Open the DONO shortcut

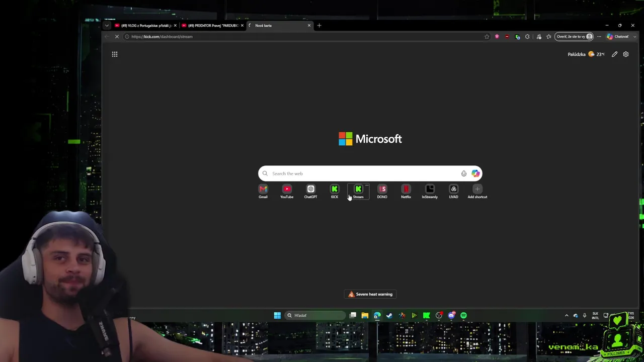click(382, 192)
